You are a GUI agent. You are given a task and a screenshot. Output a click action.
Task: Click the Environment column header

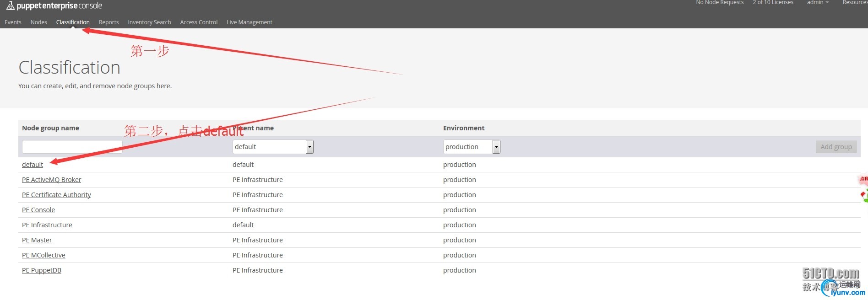pos(464,128)
